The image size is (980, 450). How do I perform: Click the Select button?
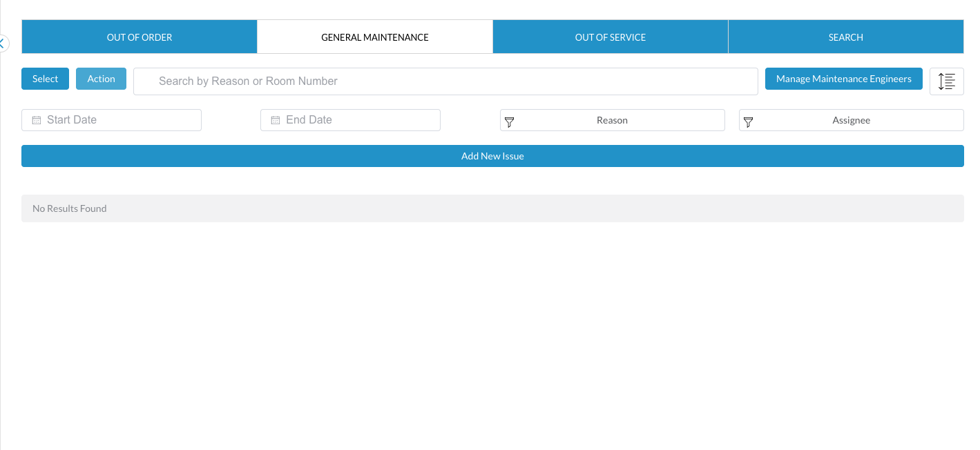(x=44, y=79)
